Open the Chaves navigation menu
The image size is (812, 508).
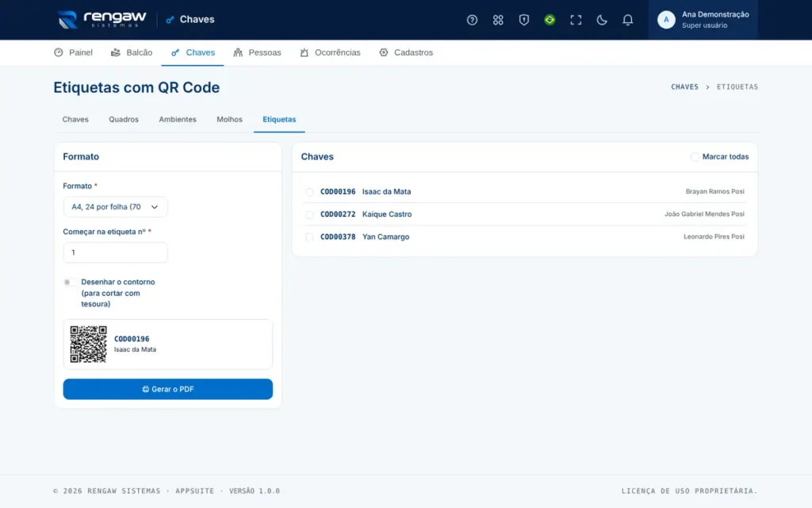point(193,52)
